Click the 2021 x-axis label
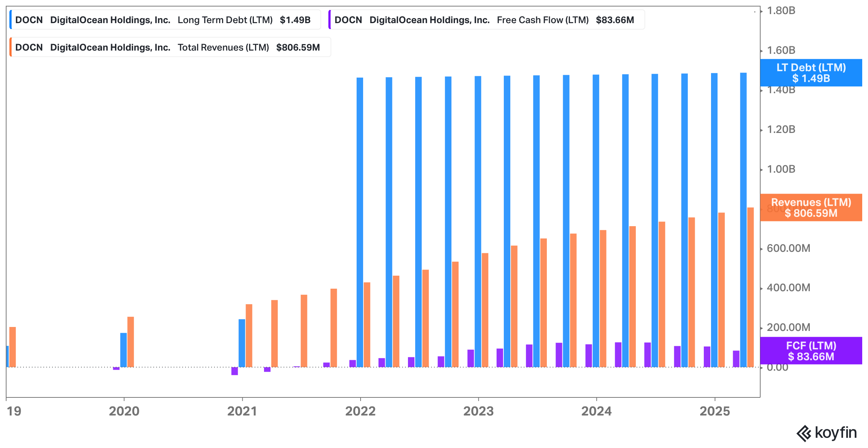This screenshot has height=448, width=868. tap(242, 411)
